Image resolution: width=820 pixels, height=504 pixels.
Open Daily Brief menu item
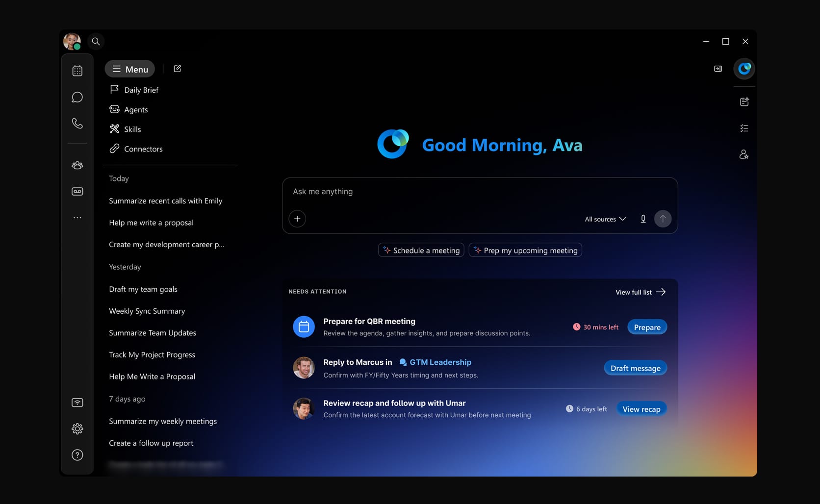134,90
